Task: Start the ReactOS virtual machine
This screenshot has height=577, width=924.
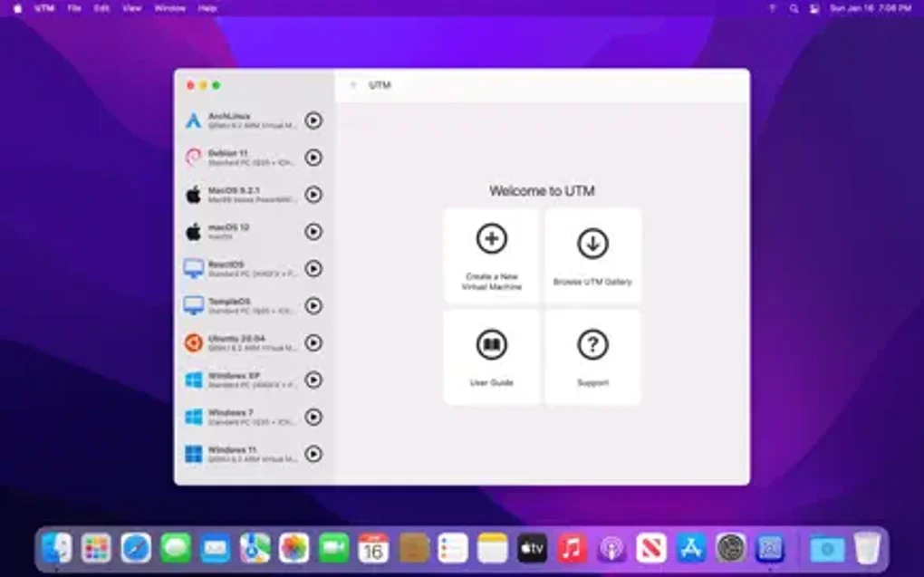Action: 313,269
